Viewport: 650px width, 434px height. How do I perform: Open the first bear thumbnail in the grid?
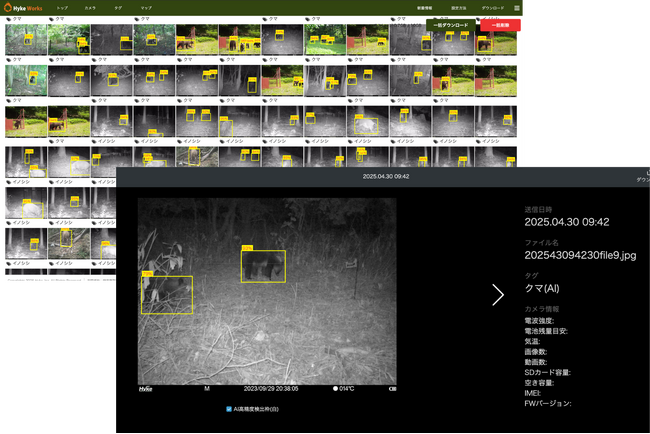25,39
